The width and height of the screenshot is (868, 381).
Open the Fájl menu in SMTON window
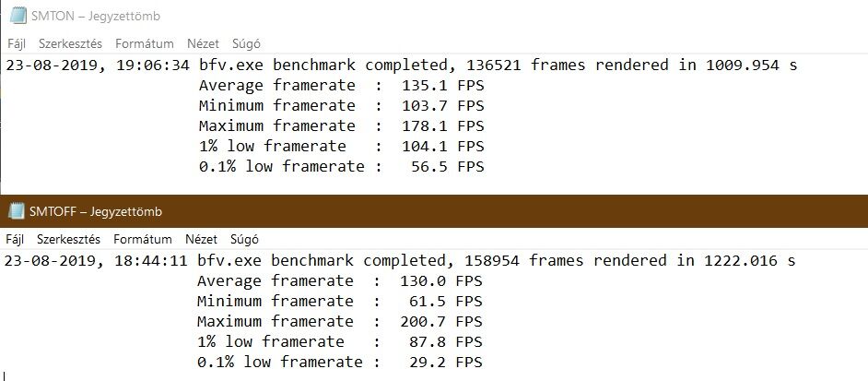[17, 43]
